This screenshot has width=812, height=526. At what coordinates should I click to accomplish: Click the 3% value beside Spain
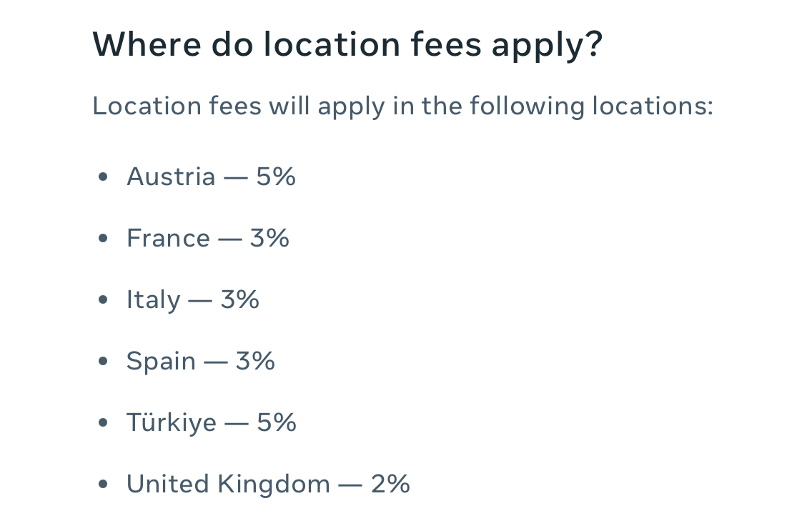254,361
